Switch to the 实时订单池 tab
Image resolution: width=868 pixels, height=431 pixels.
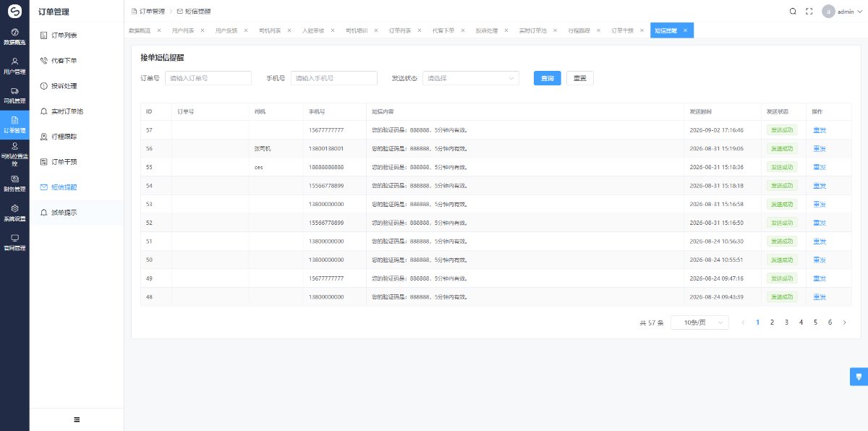[x=533, y=30]
